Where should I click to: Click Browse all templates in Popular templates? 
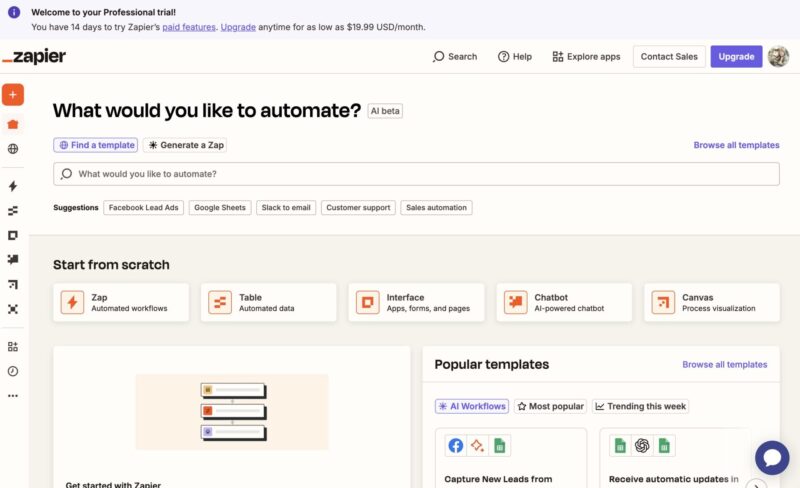724,364
